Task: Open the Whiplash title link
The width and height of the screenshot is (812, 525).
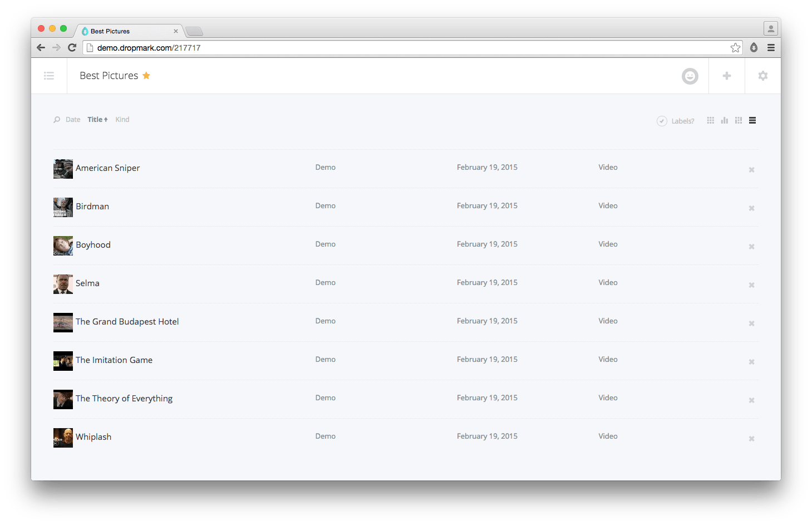Action: click(x=93, y=437)
